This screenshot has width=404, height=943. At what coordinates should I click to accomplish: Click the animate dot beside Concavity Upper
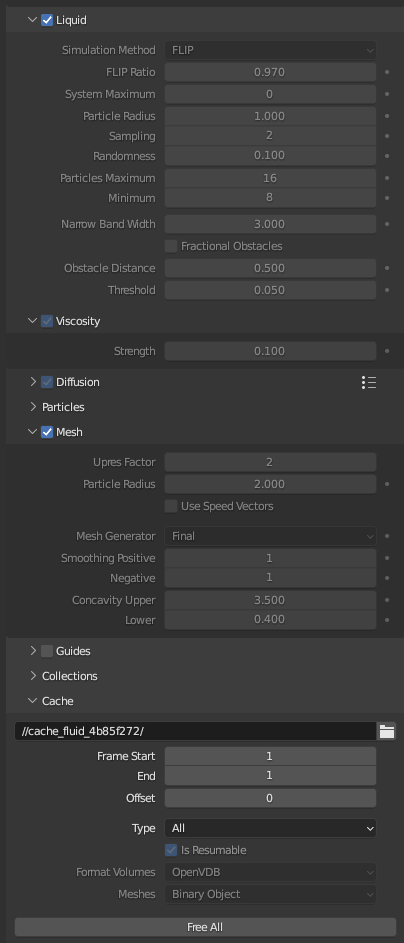point(387,600)
